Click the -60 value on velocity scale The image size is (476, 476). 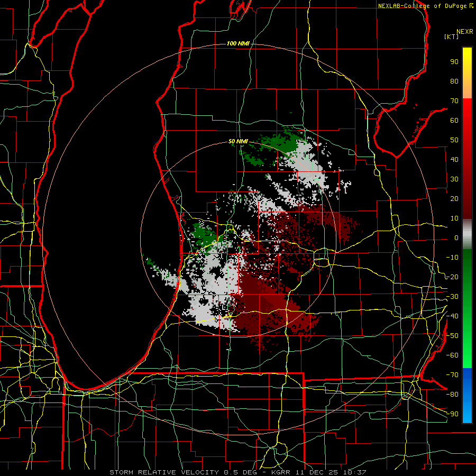(452, 355)
